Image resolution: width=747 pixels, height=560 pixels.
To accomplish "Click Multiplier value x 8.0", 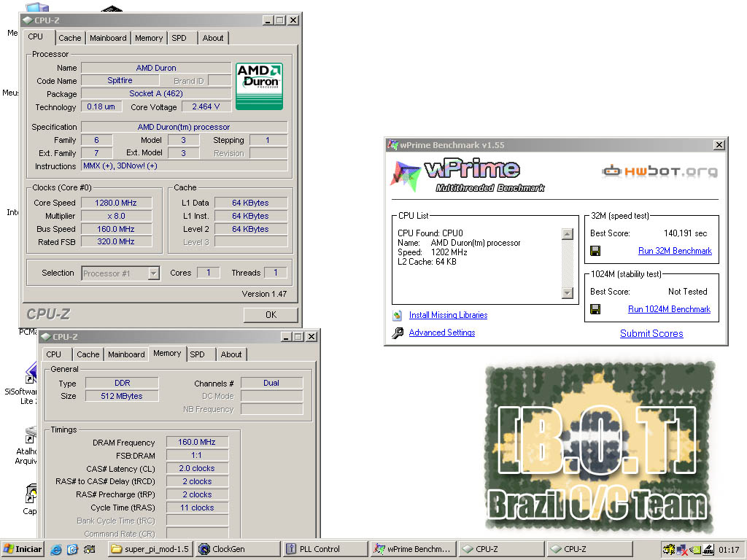I will [x=116, y=216].
